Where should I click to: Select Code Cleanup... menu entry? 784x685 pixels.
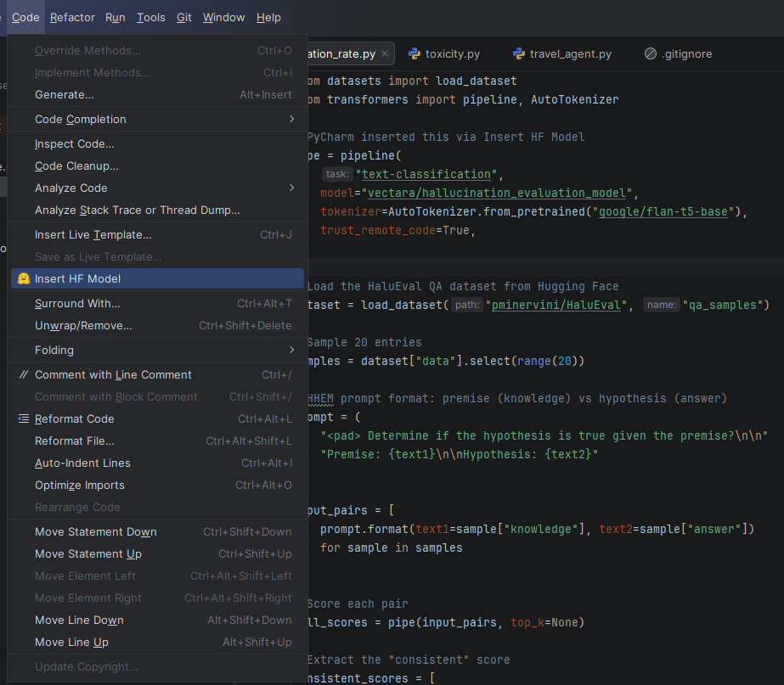pos(157,166)
